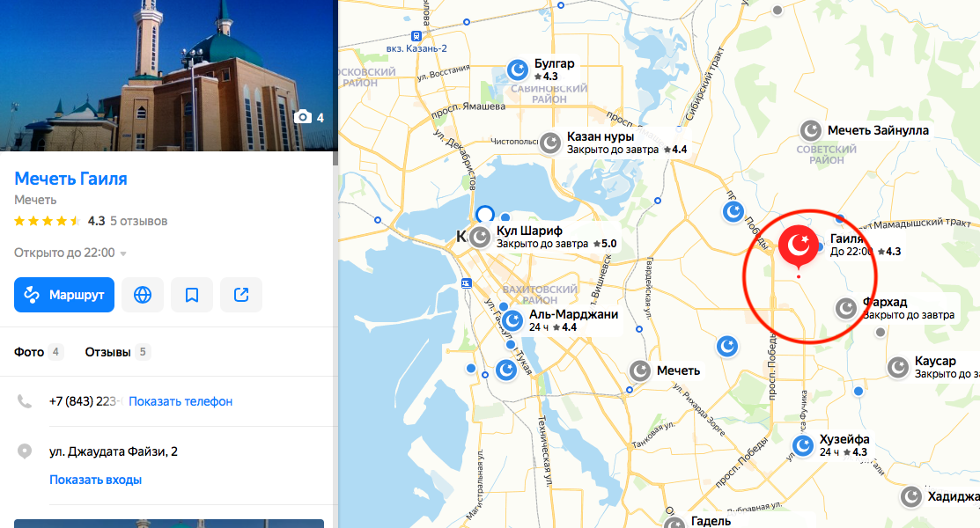Click the panel's vertical scrollbar
The image size is (980, 528).
[x=335, y=158]
